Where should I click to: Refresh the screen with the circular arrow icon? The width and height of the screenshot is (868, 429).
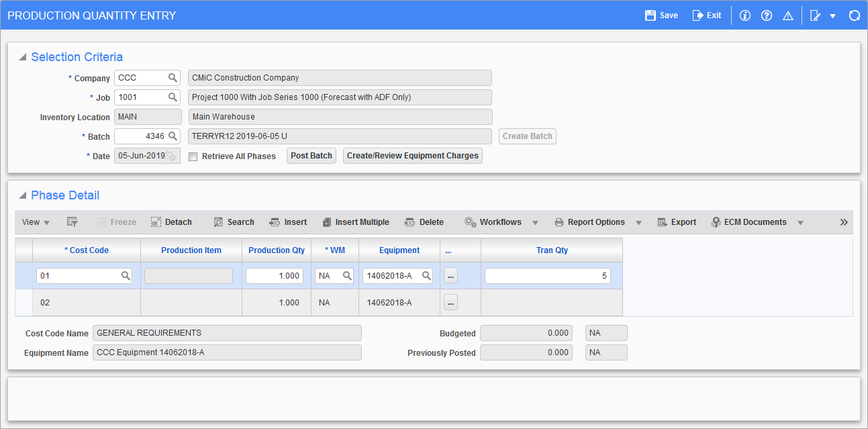[854, 15]
